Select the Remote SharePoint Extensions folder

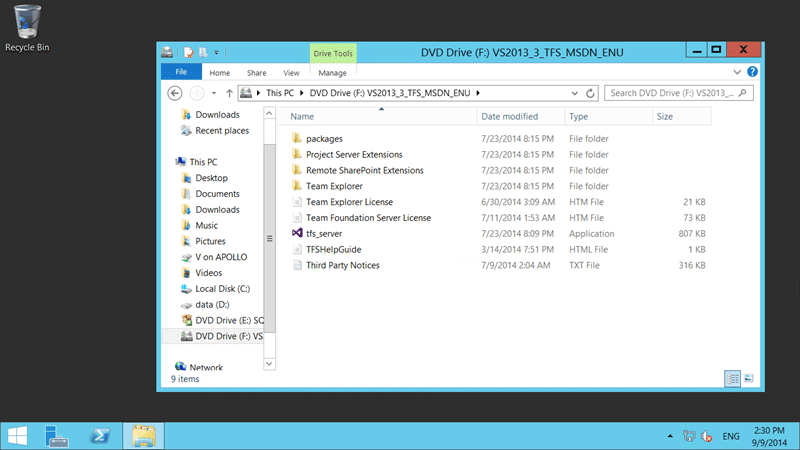[365, 170]
